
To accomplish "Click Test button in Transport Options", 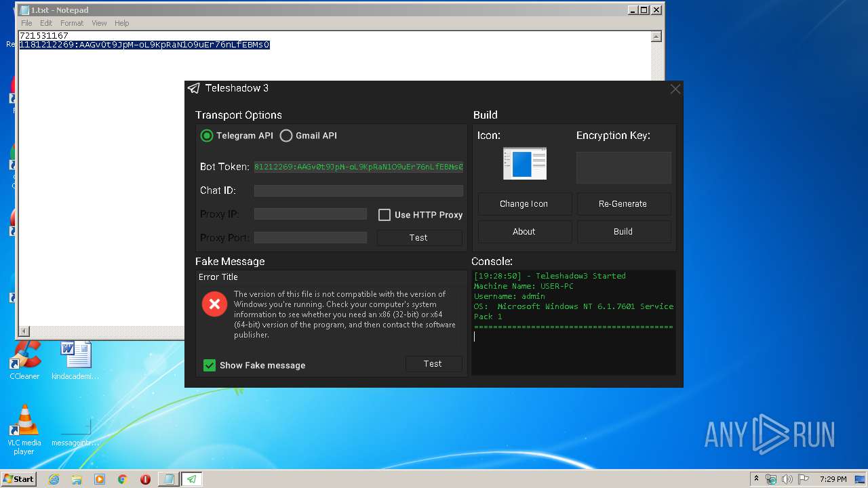I will [419, 238].
